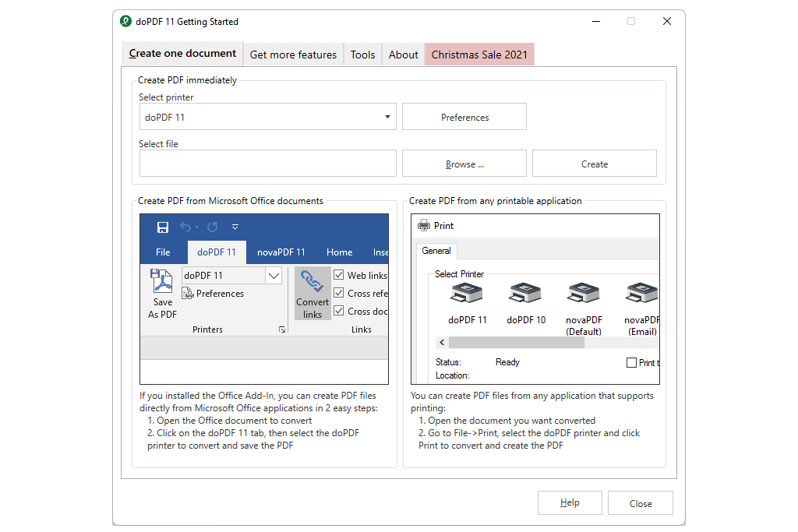798x532 pixels.
Task: Click the Preferences button beside the printer selector
Action: click(464, 117)
